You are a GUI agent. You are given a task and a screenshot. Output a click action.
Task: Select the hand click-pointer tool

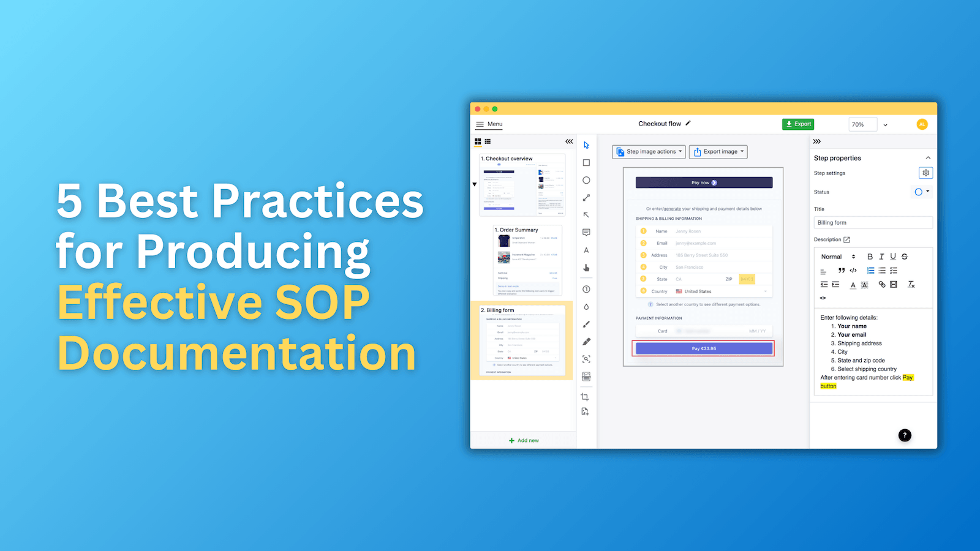click(x=586, y=268)
